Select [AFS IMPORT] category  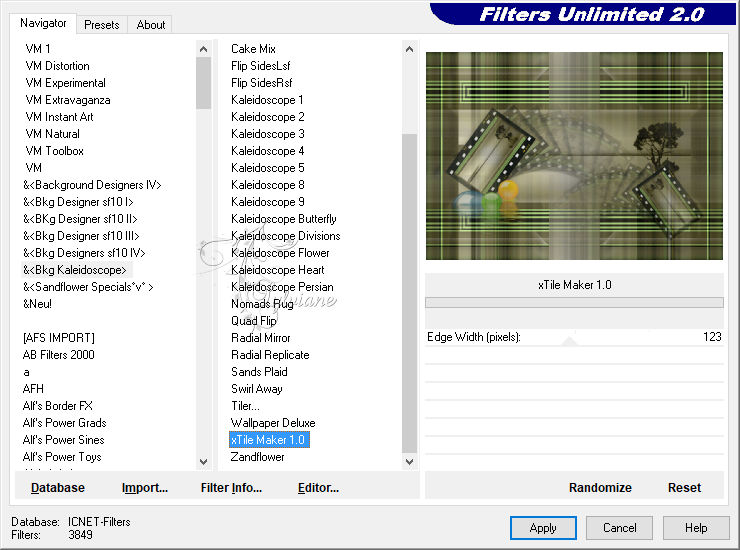[x=59, y=338]
